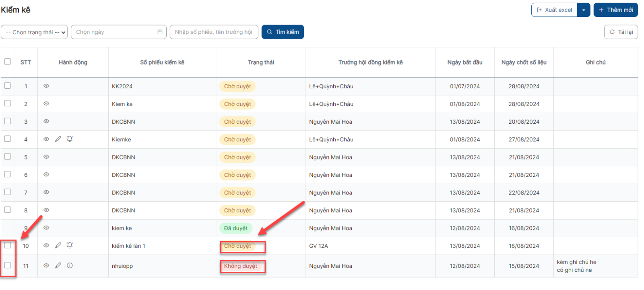Viewport: 644px width, 290px height.
Task: Click the 'Ngày bắt đầu' column header
Action: 464,62
